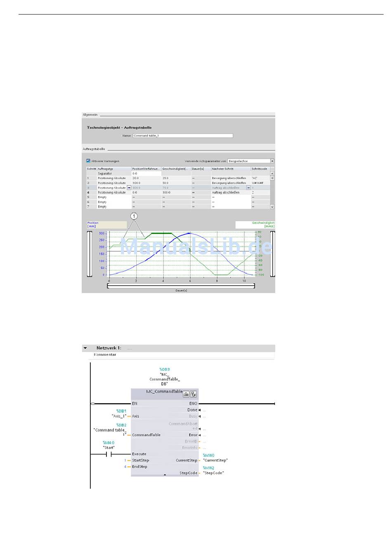Click the horizontal Dauer range slider below chart
Screen dimensions: 392x537
click(x=181, y=286)
